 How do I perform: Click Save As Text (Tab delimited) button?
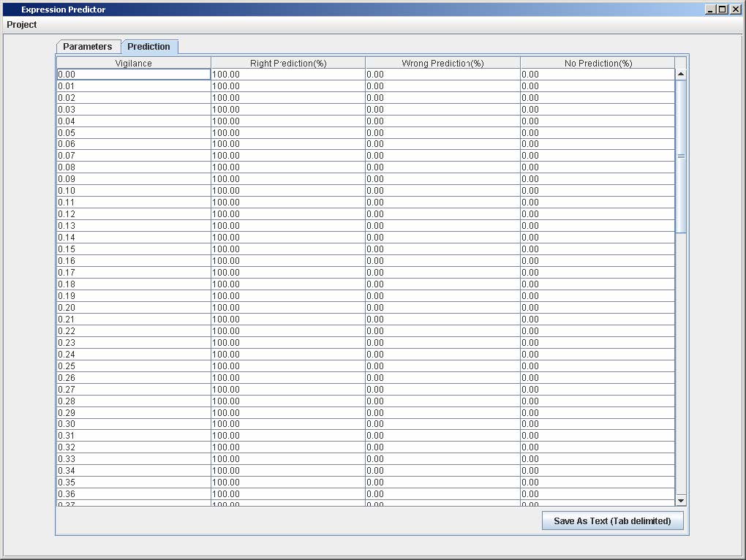pos(612,521)
